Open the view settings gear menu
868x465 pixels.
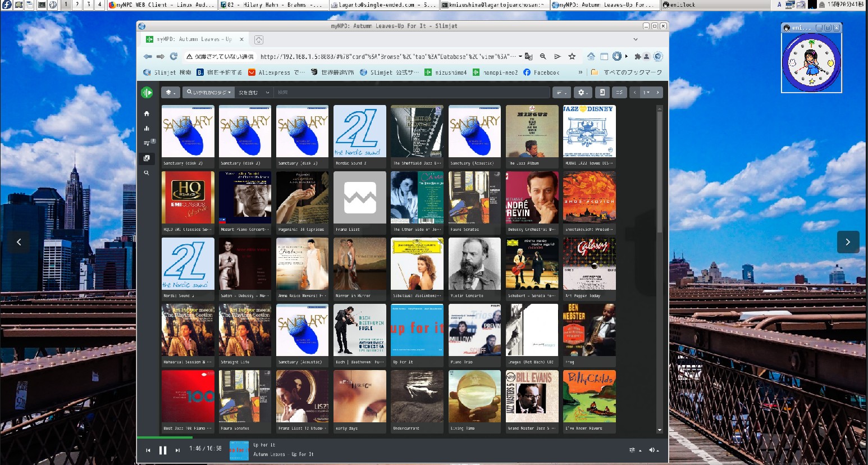coord(582,93)
